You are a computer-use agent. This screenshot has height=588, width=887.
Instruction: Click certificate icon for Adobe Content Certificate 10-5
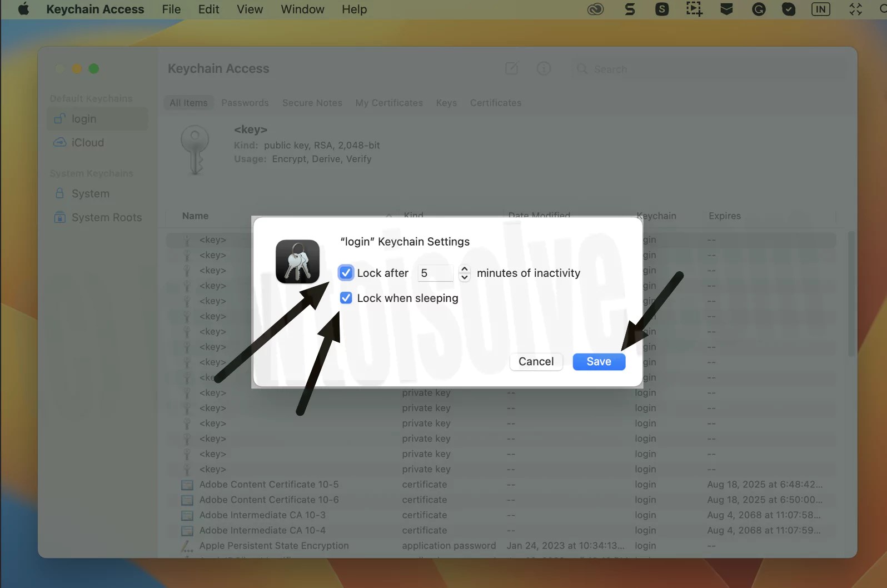tap(187, 485)
